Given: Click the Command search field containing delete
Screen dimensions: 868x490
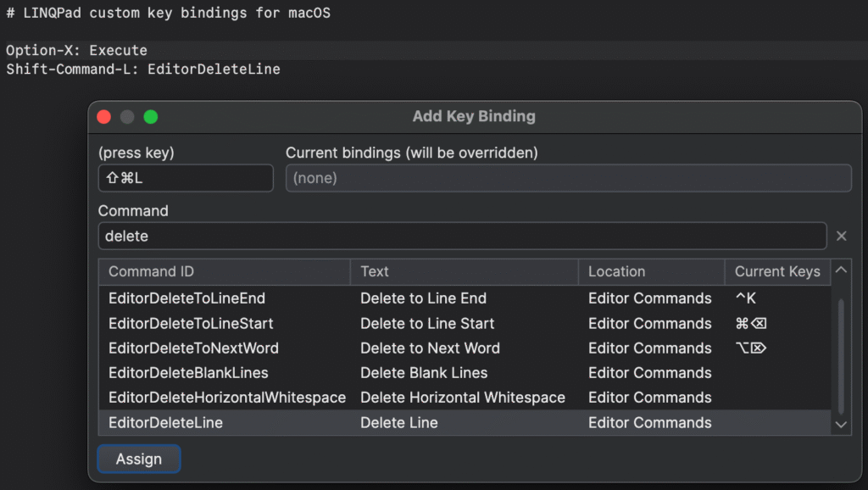Looking at the screenshot, I should click(x=462, y=236).
